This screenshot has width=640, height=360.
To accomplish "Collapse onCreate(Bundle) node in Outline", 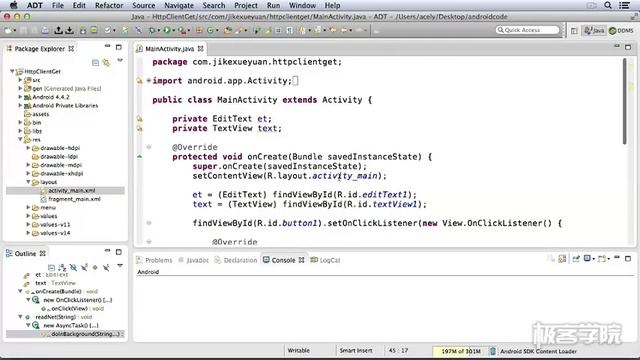I will click(20, 291).
